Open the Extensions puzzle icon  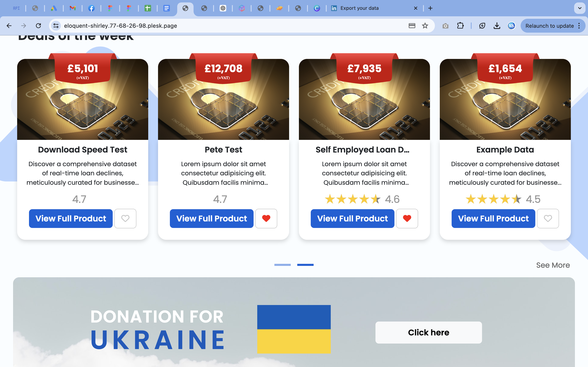click(460, 26)
